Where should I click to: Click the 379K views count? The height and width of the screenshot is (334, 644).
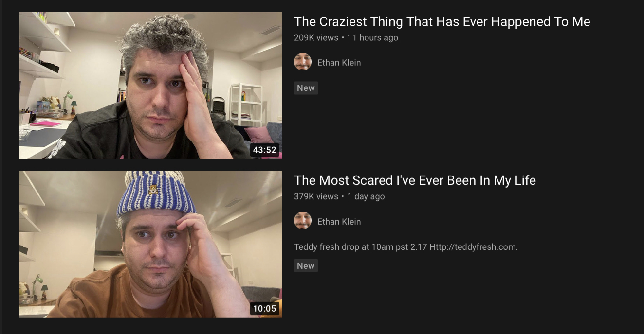[x=316, y=196]
